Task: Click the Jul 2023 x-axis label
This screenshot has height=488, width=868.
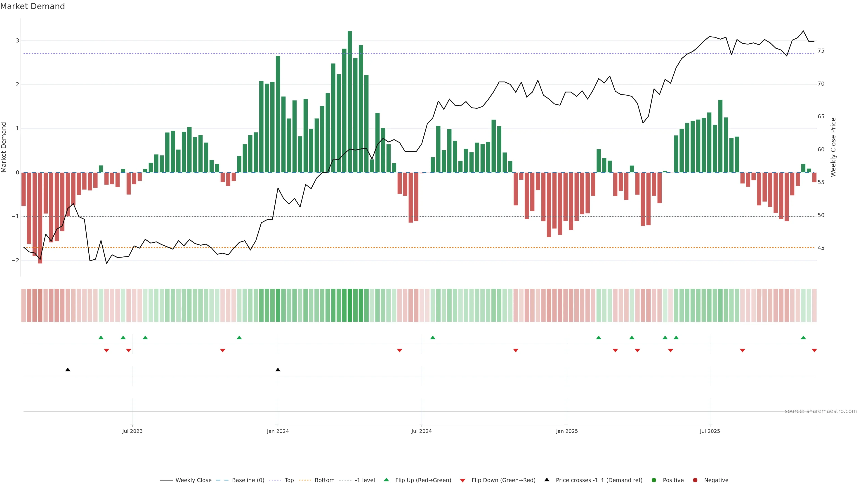Action: (132, 431)
